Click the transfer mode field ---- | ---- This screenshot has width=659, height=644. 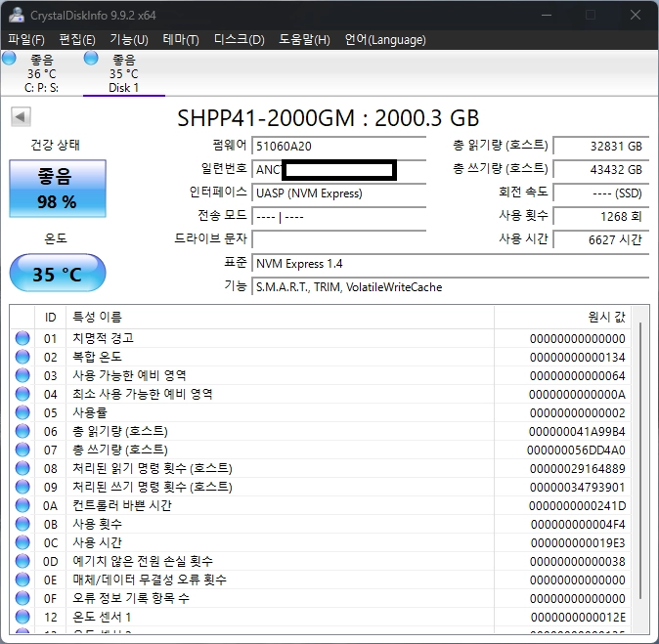click(338, 217)
